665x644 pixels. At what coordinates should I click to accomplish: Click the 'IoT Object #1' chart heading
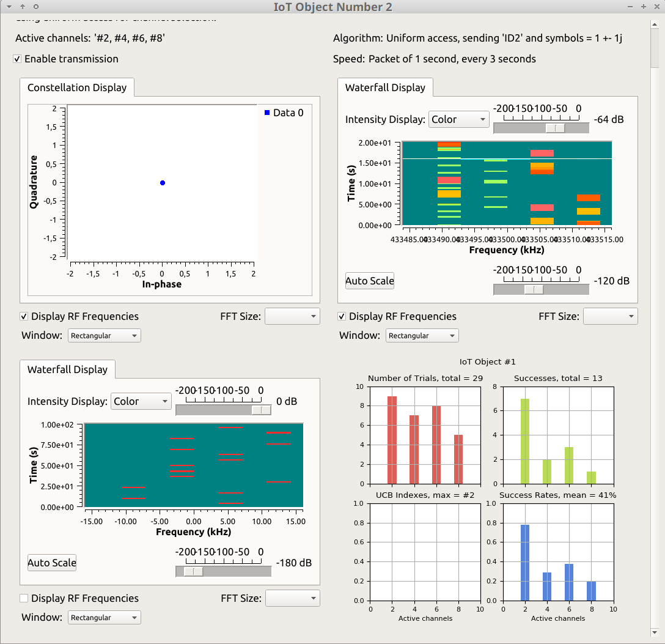(x=487, y=362)
